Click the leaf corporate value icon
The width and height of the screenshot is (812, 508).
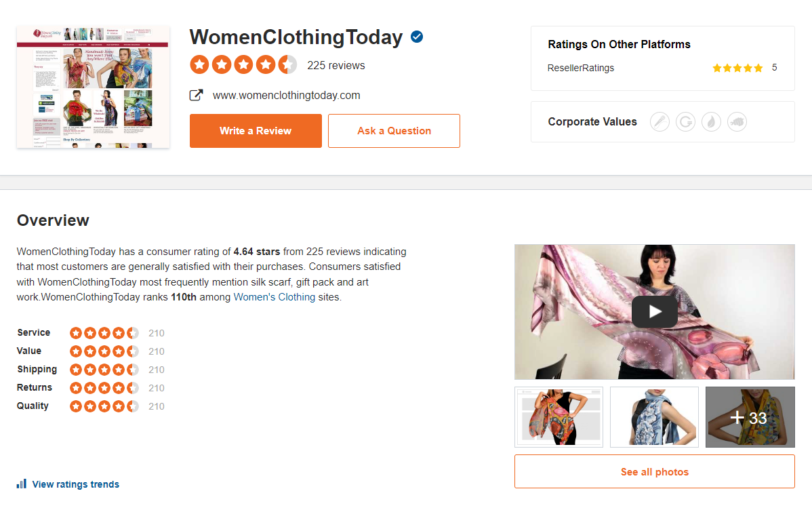tap(711, 122)
